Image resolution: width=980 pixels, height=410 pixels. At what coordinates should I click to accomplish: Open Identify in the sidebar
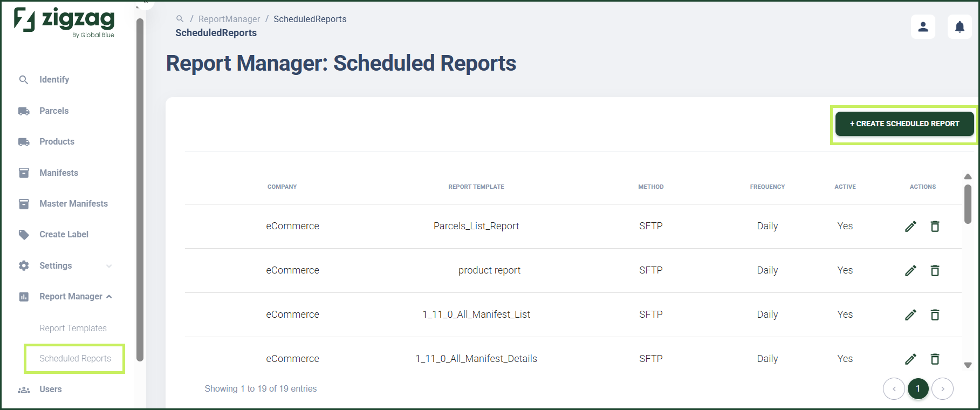[54, 79]
